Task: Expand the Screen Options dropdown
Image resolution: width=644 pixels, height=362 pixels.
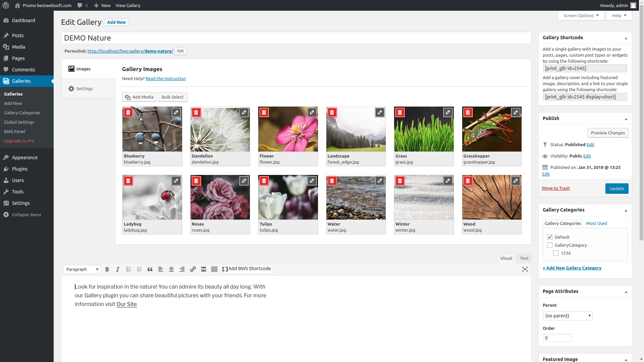Action: [x=581, y=15]
